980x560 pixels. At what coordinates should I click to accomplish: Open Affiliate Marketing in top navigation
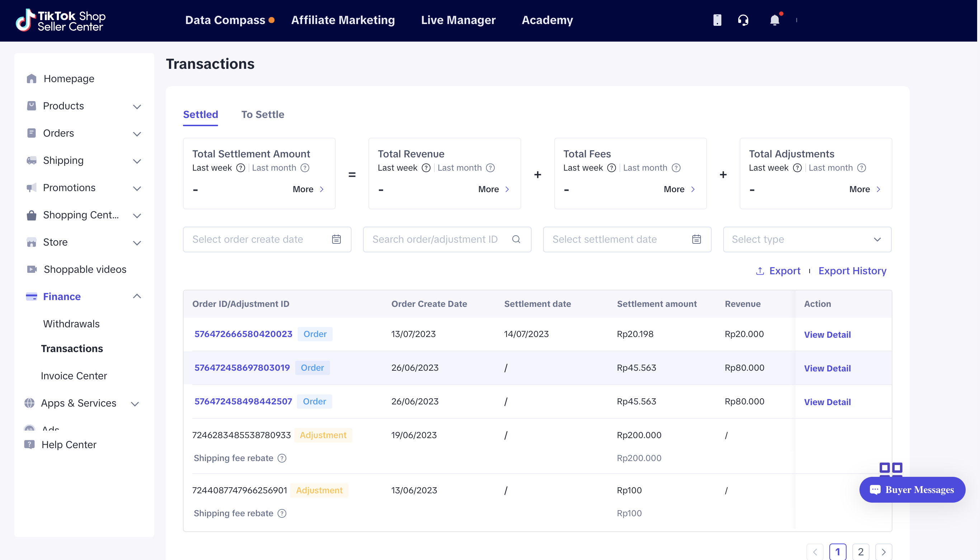coord(343,20)
